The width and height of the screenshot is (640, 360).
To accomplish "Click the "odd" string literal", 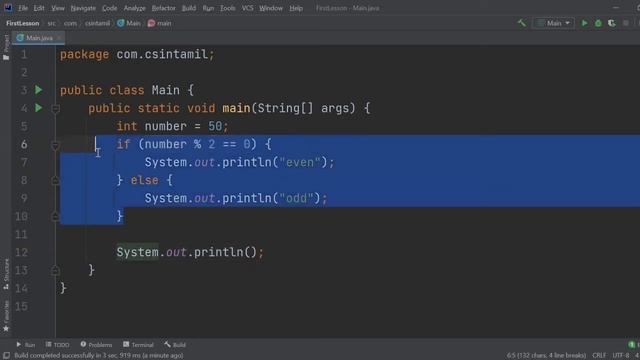I will click(296, 198).
